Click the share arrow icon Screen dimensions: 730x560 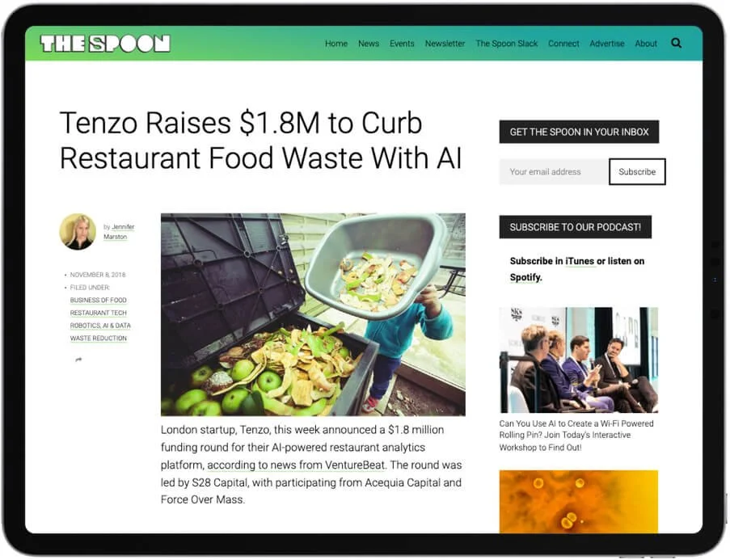(78, 360)
